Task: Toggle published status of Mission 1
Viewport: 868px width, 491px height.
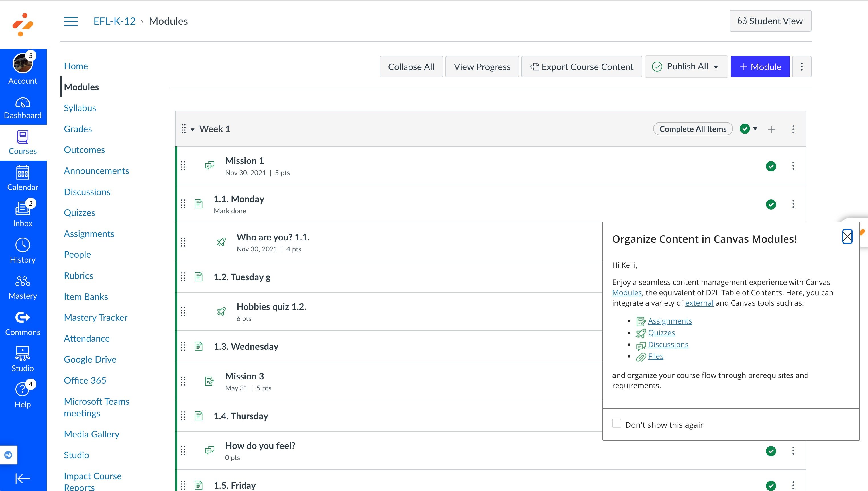Action: point(771,166)
